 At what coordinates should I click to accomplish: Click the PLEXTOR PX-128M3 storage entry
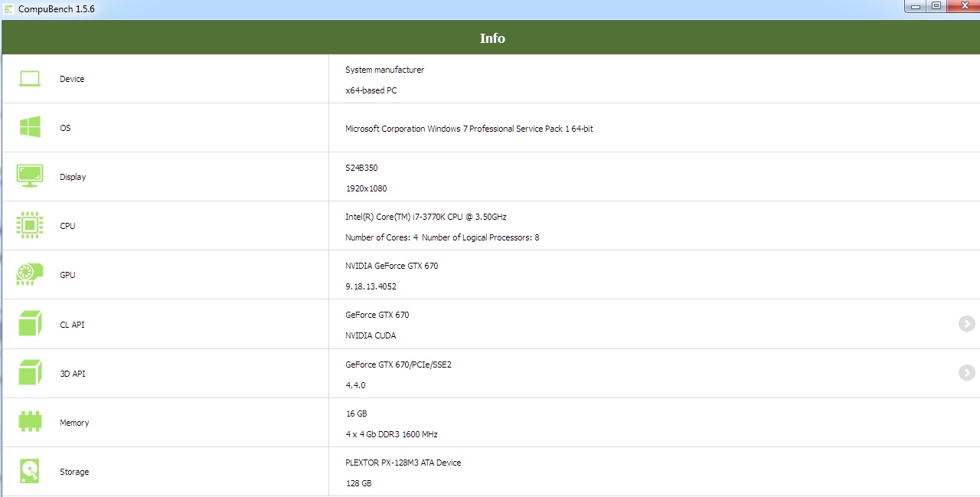pos(403,463)
